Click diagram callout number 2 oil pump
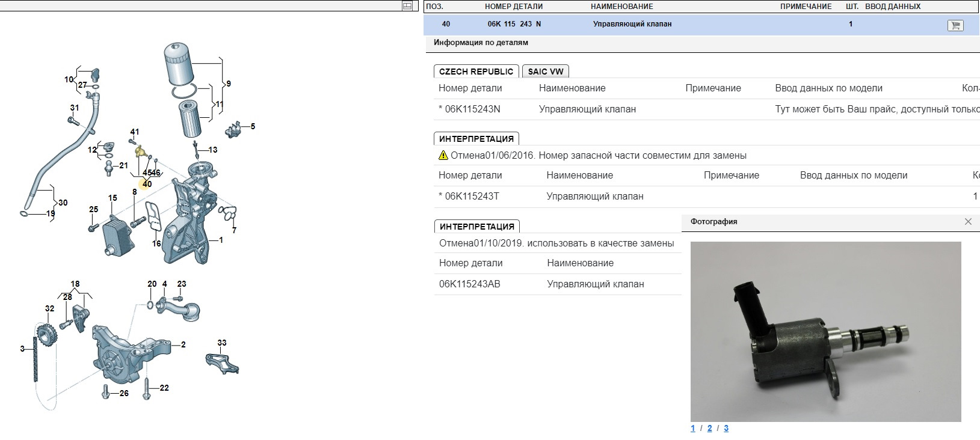The image size is (980, 440). tap(183, 345)
